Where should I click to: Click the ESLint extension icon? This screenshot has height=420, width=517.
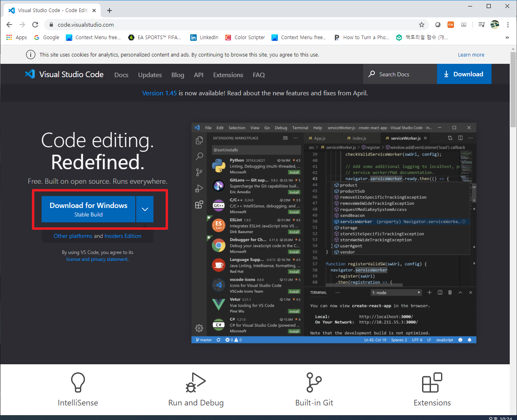click(x=219, y=225)
